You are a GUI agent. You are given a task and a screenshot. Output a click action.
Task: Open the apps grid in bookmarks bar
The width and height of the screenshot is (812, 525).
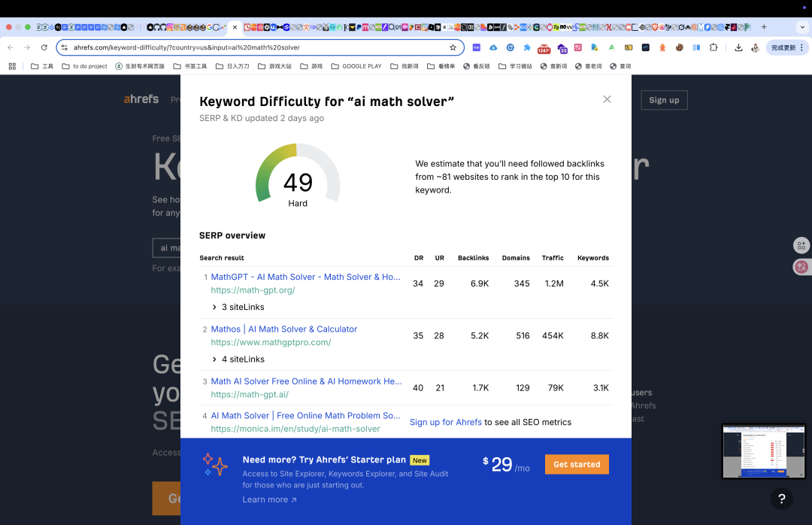13,66
